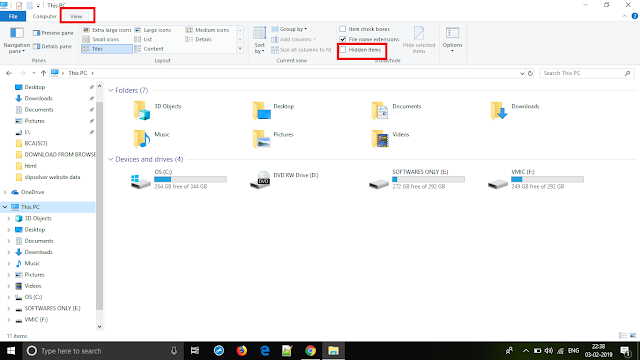This screenshot has width=640, height=360.
Task: Open recent locations dropdown arrow
Action: click(x=33, y=73)
